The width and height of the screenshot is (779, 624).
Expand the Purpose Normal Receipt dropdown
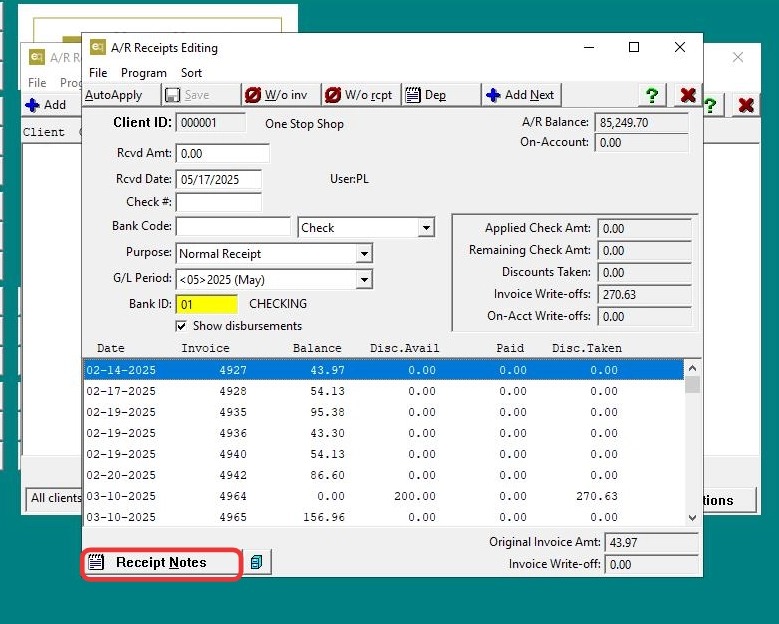click(364, 254)
